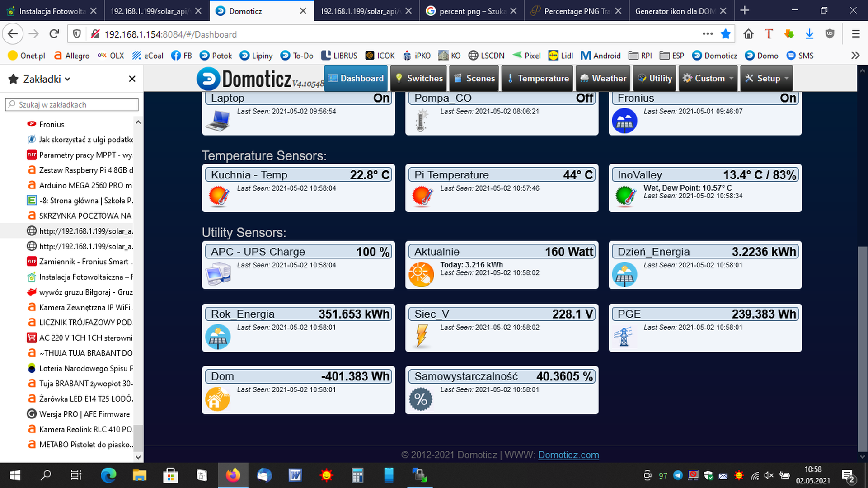Screen dimensions: 868x488
Task: Open the Utility tab
Action: (654, 78)
